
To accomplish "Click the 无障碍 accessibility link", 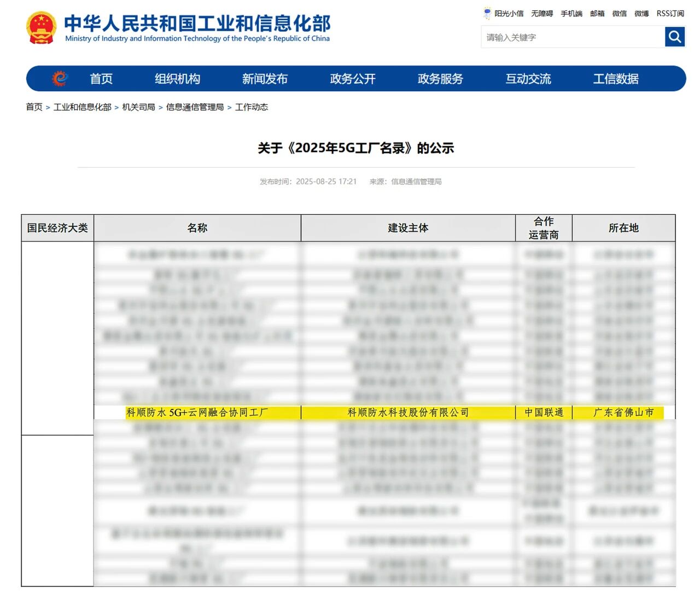I will point(541,14).
